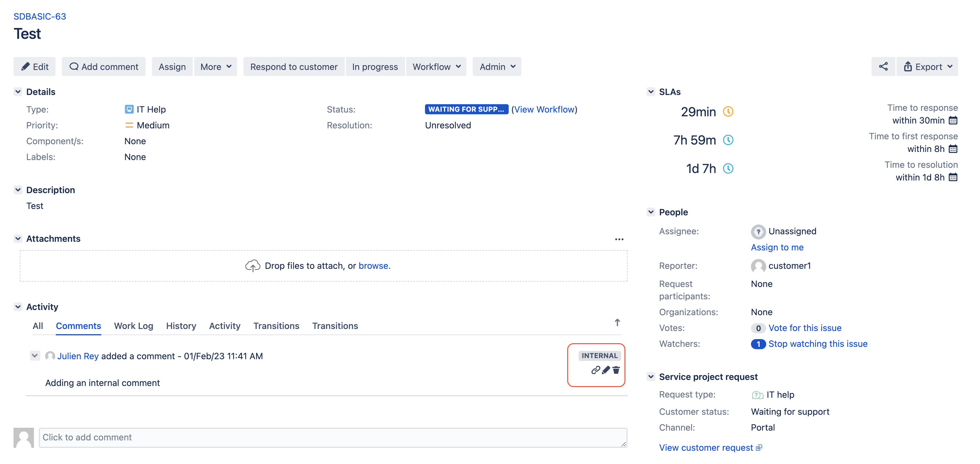Collapse the Details section
Image resolution: width=980 pixels, height=464 pixels.
(18, 92)
